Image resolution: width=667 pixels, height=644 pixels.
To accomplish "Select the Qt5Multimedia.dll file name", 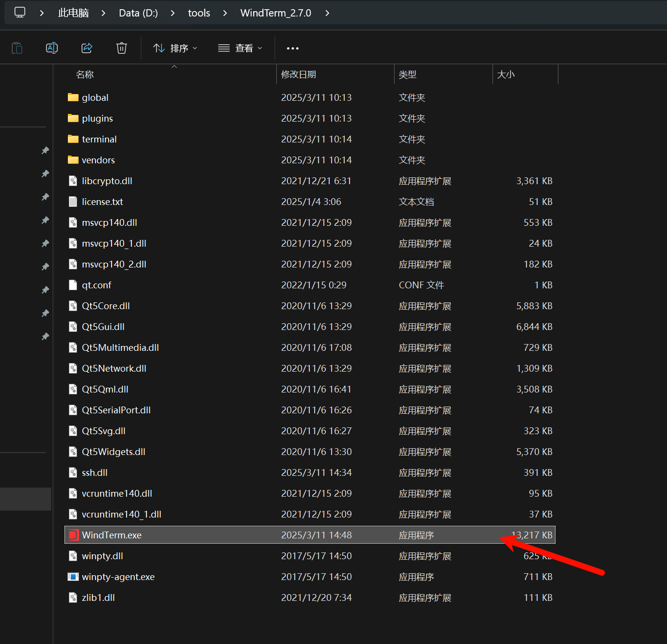I will click(x=120, y=347).
